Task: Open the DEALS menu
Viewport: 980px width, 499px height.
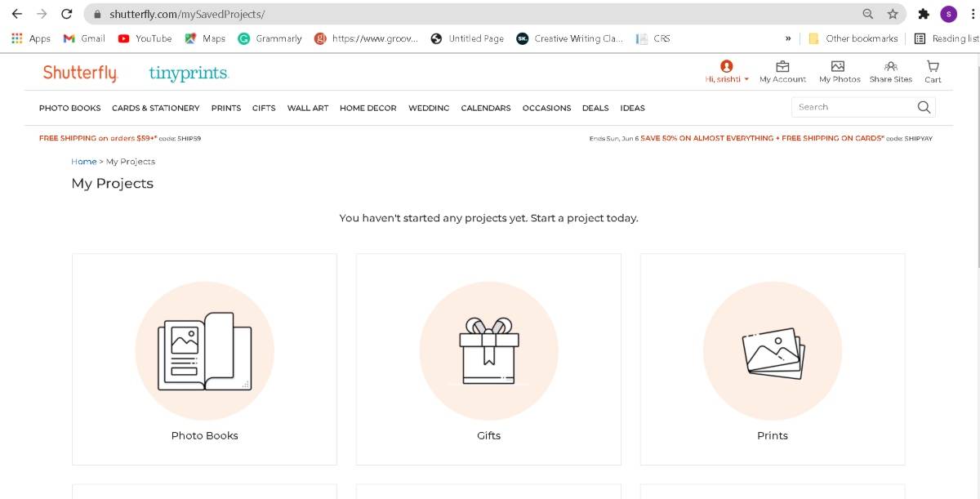Action: coord(595,108)
